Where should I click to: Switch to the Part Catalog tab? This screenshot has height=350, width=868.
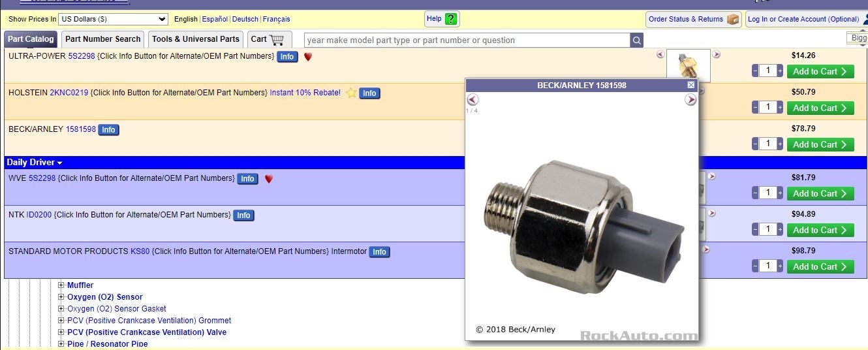(31, 39)
